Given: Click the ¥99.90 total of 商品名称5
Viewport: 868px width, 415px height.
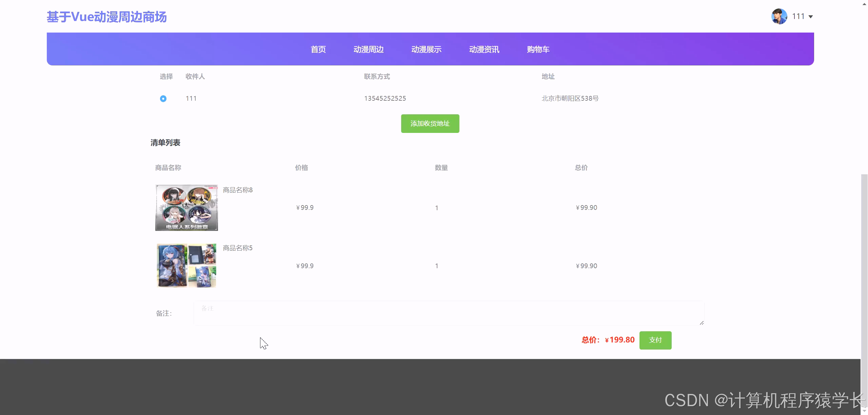Looking at the screenshot, I should [587, 266].
